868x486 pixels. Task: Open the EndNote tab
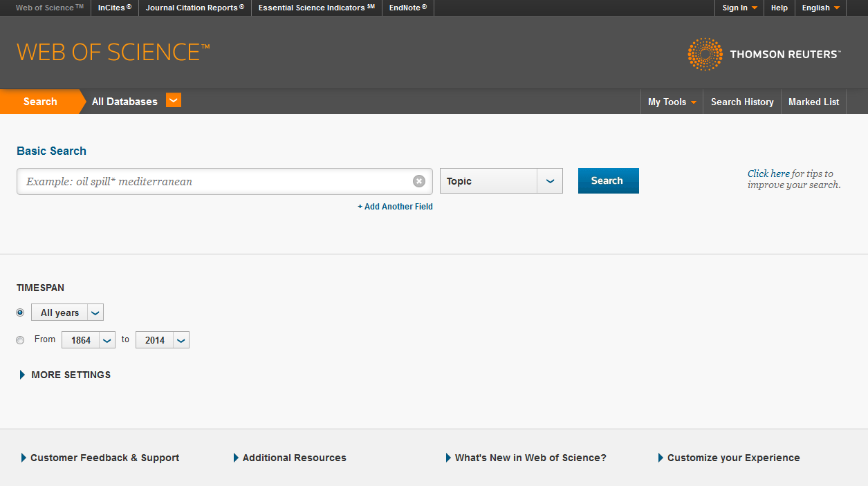tap(407, 8)
